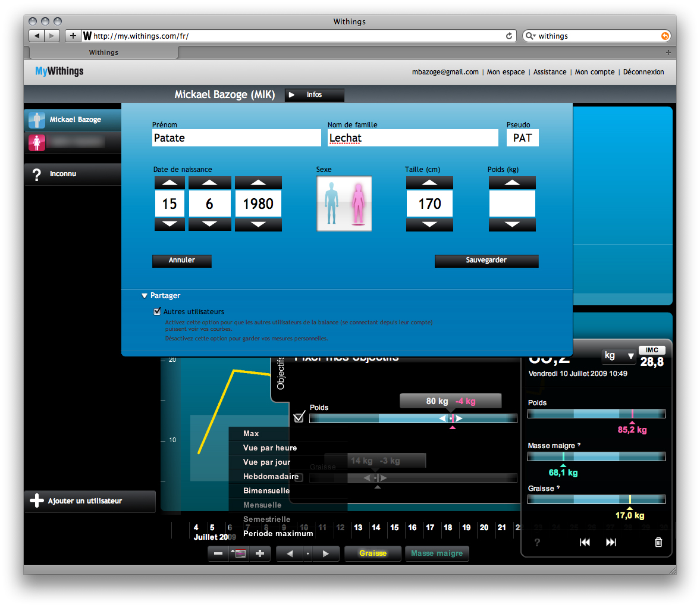Click the measurement panel help question mark
The image size is (700, 607).
click(537, 542)
